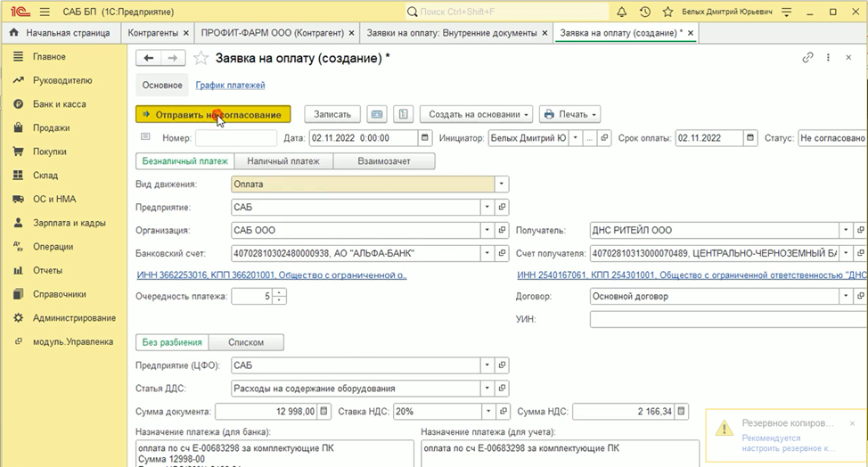Dismiss the Резервное копирование notification
This screenshot has height=467, width=868.
click(x=852, y=423)
